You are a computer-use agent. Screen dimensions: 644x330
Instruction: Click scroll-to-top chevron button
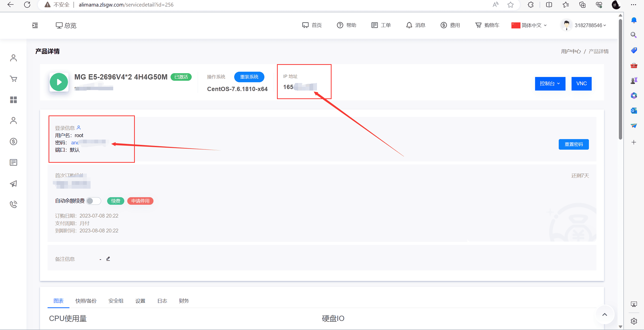coord(605,314)
